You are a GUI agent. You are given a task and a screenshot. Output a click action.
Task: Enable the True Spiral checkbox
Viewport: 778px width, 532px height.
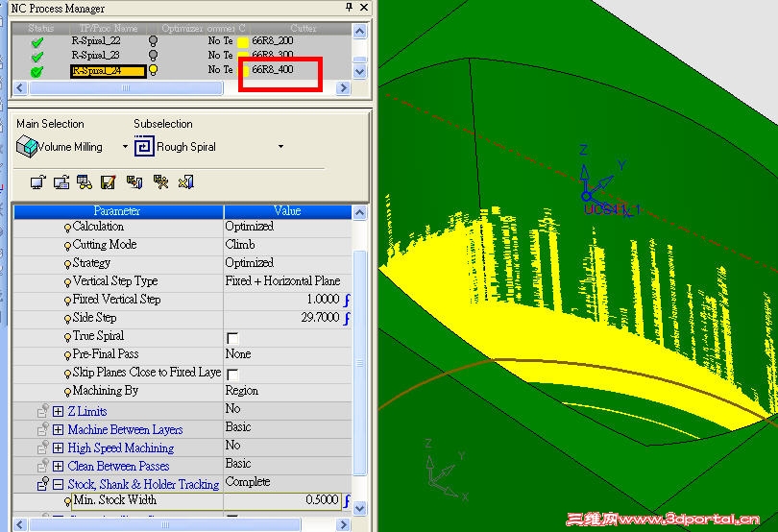[232, 338]
